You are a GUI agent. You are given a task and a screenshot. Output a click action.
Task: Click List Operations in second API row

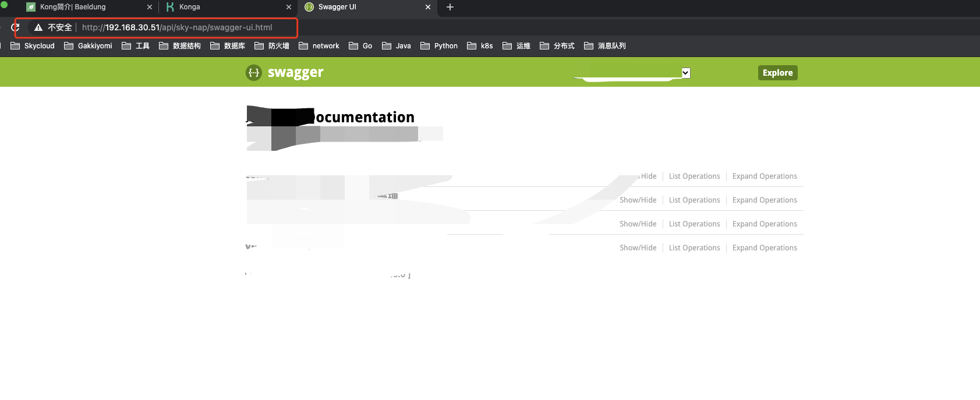click(694, 200)
